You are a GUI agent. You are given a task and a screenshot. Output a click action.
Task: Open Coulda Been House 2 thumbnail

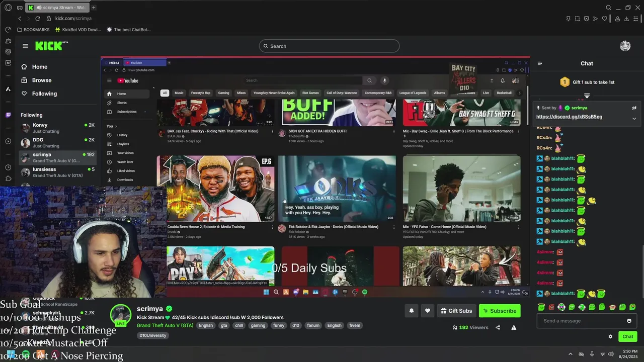pos(215,189)
